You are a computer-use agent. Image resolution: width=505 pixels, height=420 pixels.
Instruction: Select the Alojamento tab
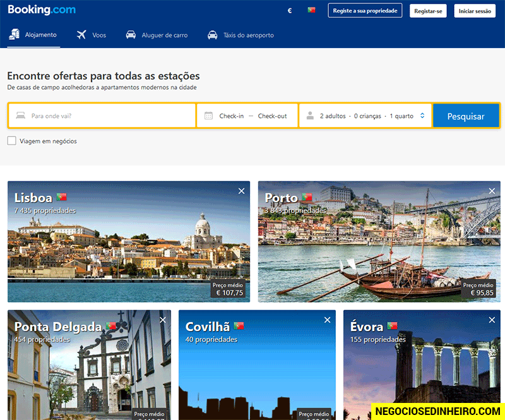(33, 35)
